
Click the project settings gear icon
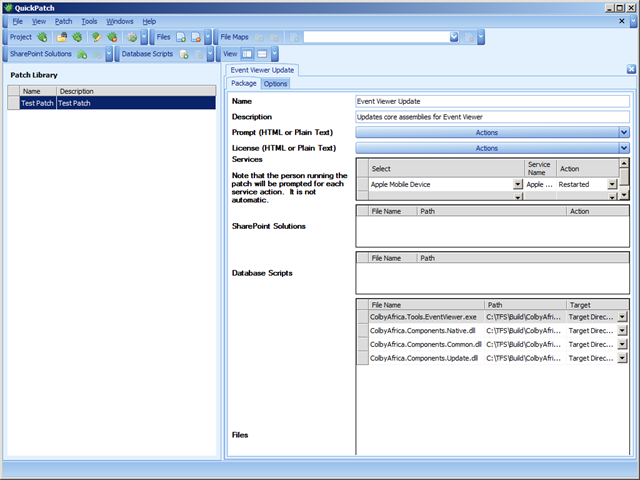tap(131, 37)
